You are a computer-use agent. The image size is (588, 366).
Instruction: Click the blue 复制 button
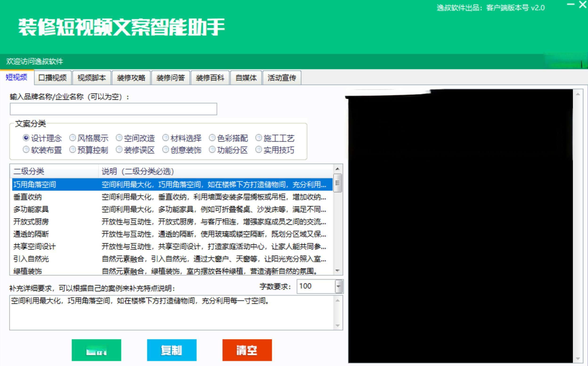pos(172,350)
